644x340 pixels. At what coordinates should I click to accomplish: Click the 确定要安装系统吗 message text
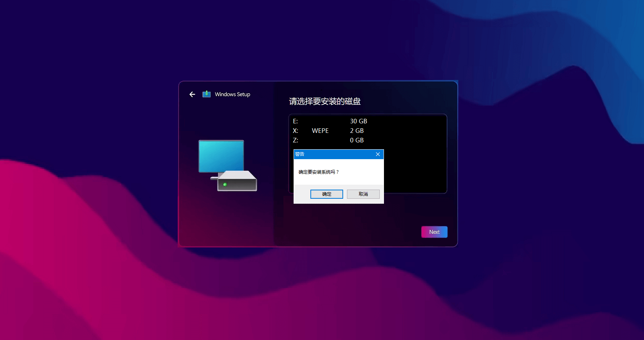319,172
